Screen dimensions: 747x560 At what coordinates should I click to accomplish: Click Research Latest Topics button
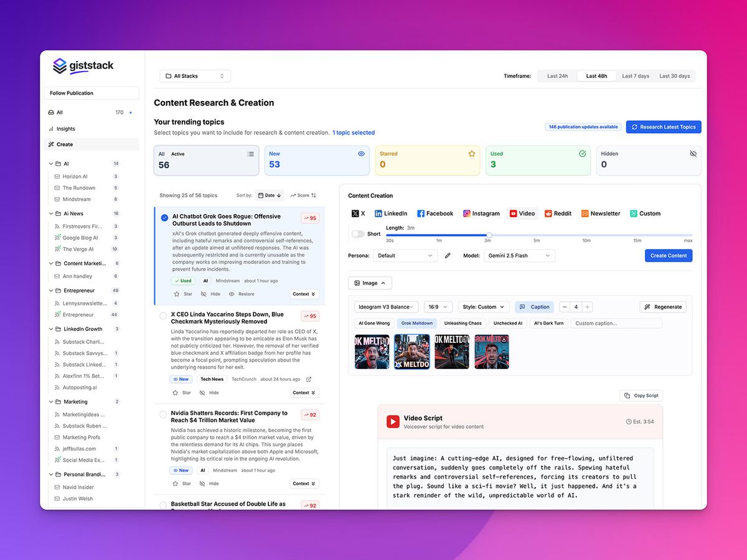pos(664,127)
